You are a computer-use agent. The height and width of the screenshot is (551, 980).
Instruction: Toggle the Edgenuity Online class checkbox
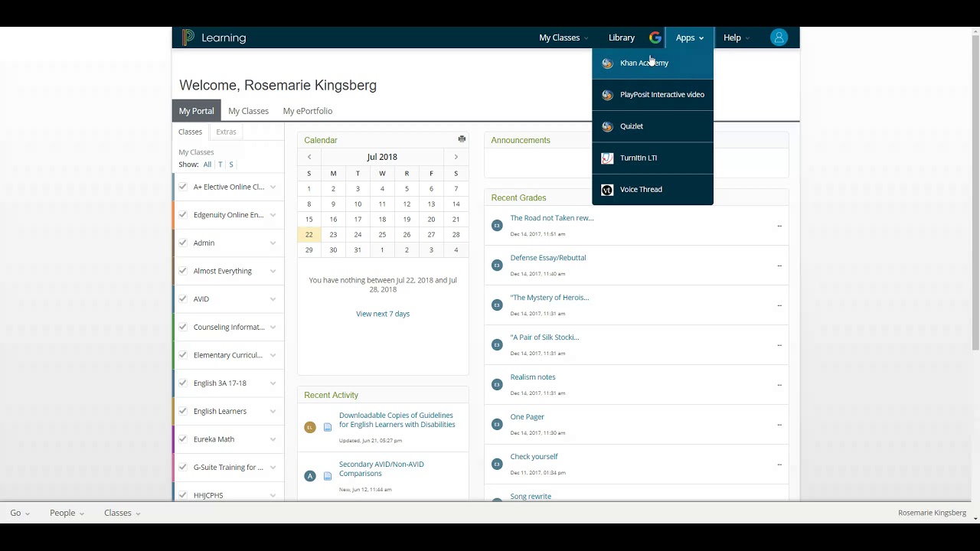tap(183, 215)
